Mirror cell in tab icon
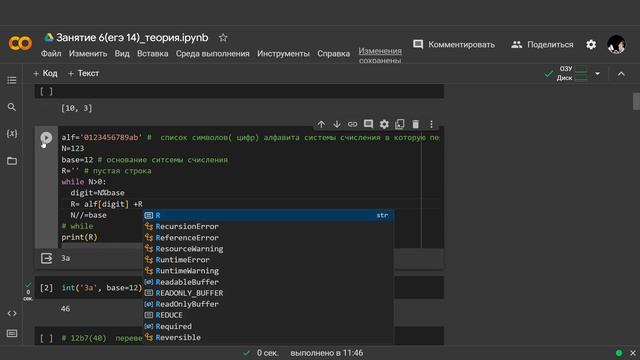Viewport: 640px width, 360px height. pos(400,124)
